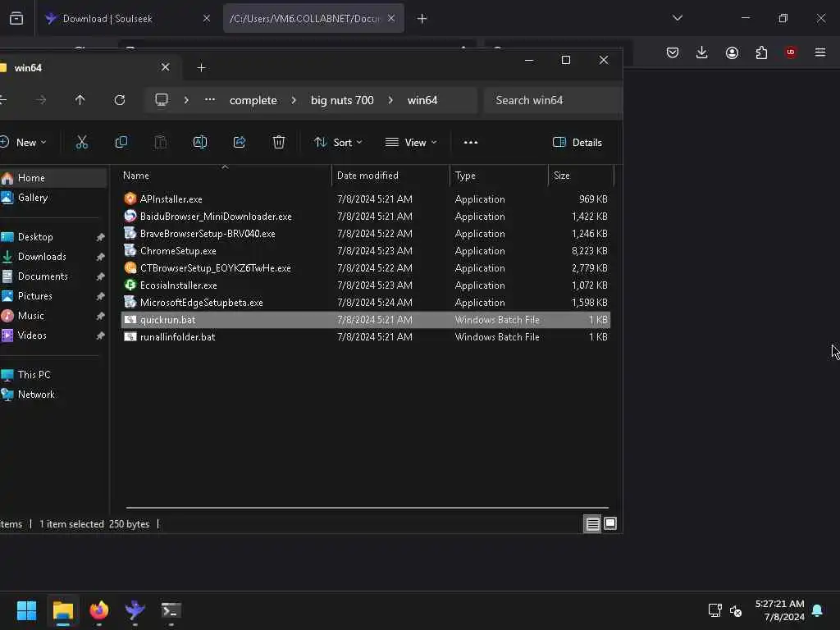Click the network display icon in system tray
The width and height of the screenshot is (840, 630).
tap(714, 610)
